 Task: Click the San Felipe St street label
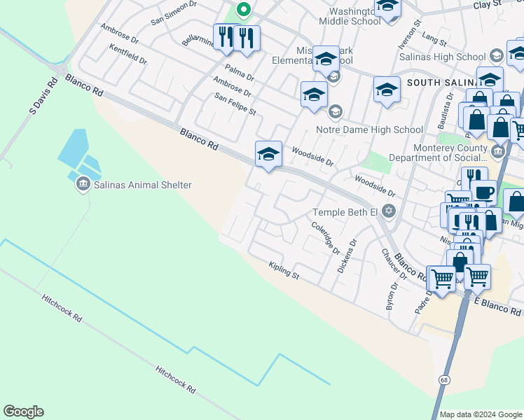tap(235, 104)
